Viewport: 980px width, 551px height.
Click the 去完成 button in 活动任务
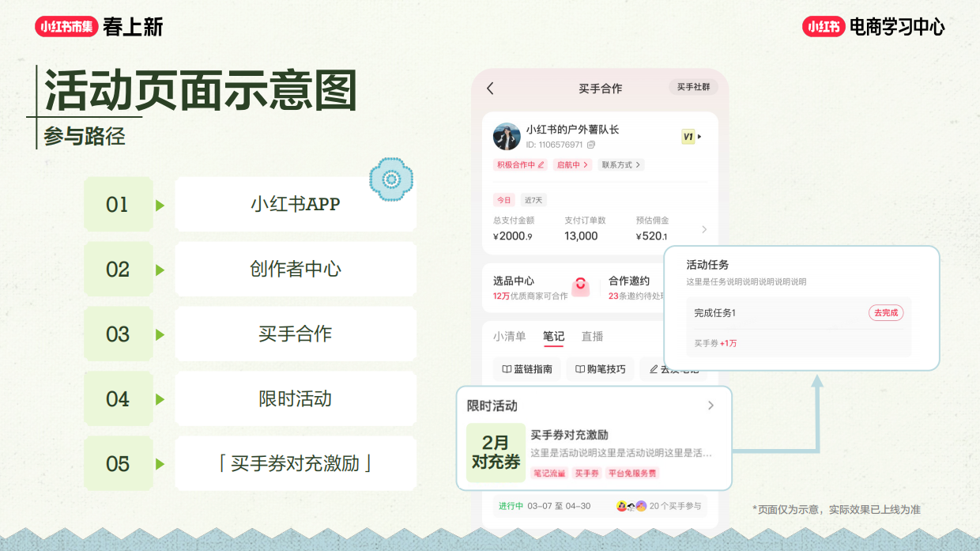[885, 312]
